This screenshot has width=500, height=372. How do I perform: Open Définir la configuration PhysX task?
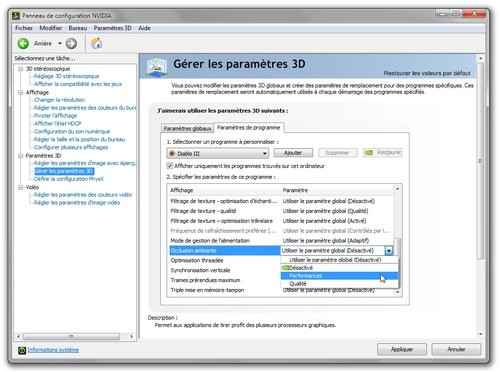click(x=69, y=179)
